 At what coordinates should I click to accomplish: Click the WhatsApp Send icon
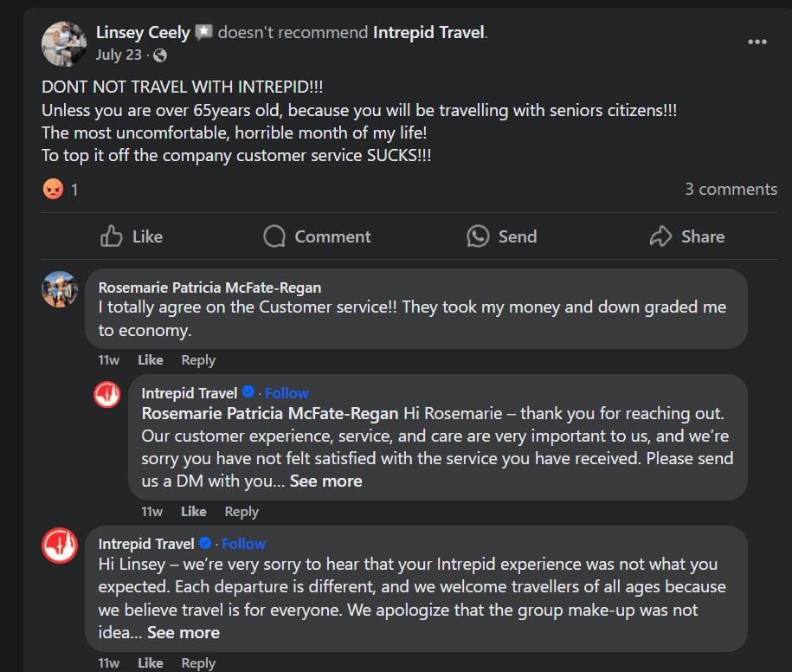[478, 236]
